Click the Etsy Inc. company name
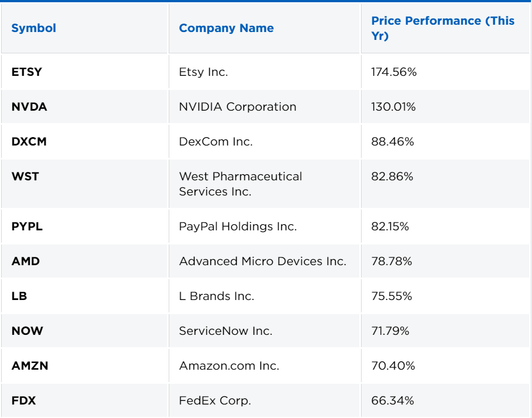Image resolution: width=532 pixels, height=418 pixels. (204, 72)
